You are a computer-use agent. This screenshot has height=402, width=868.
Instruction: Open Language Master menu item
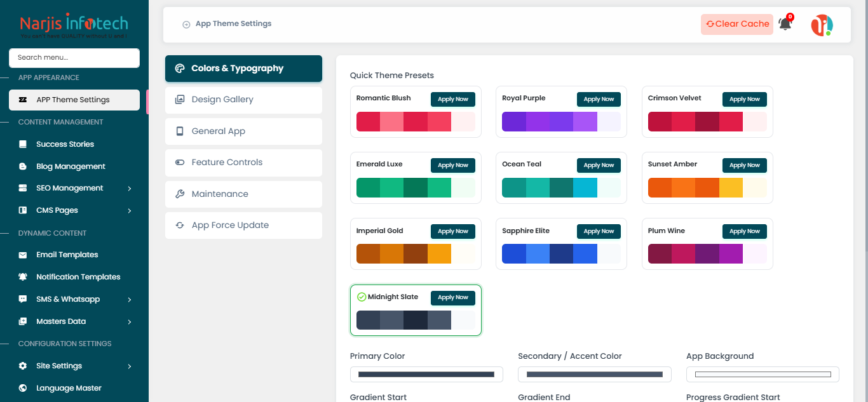coord(74,388)
